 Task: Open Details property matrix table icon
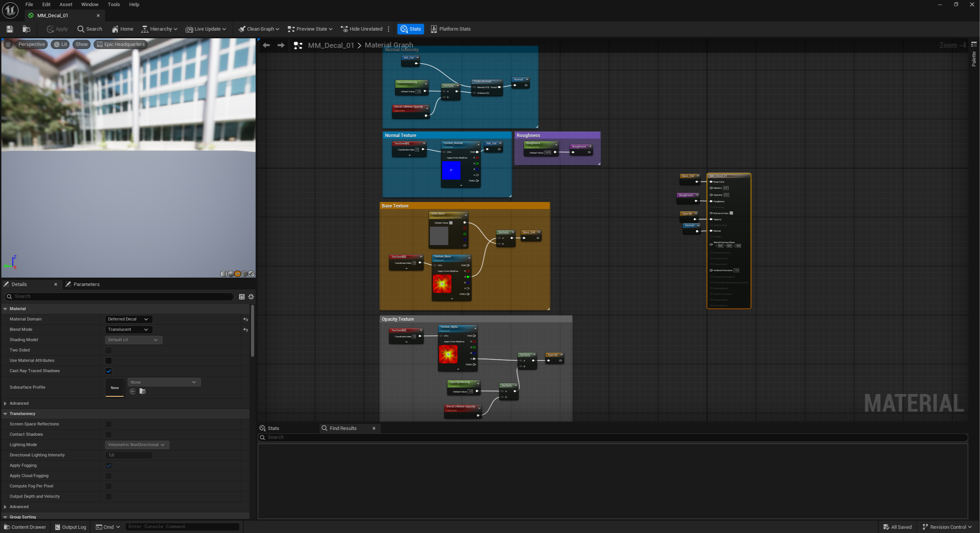(242, 297)
